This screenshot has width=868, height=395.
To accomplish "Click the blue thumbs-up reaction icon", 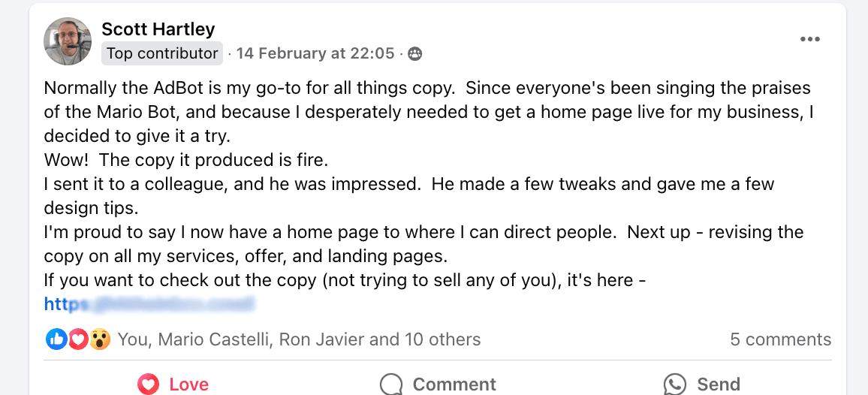I will coord(56,339).
